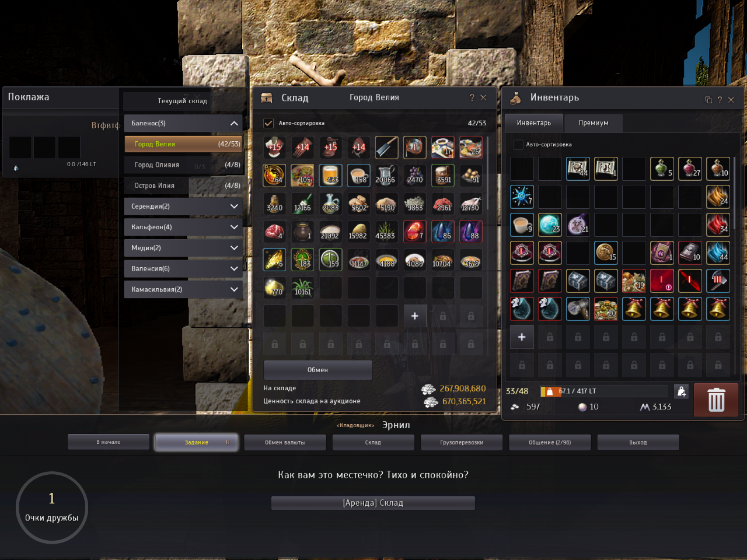
Task: Open the Склад NPC option
Action: coord(373,442)
